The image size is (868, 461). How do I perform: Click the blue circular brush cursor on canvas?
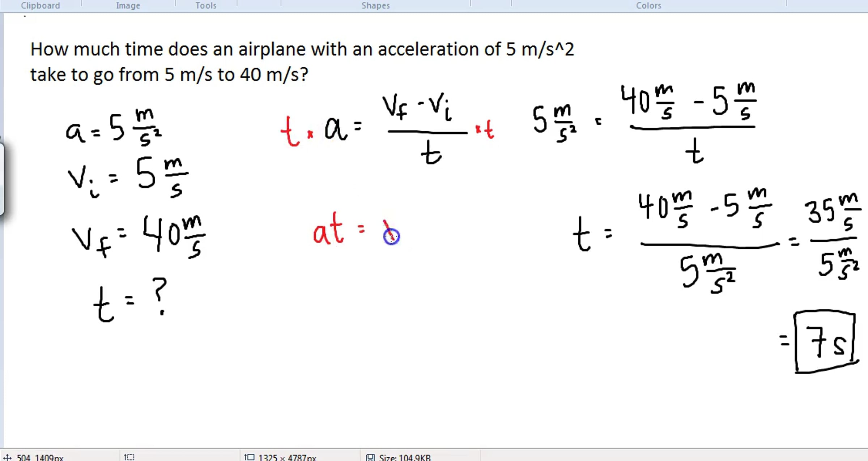[391, 236]
